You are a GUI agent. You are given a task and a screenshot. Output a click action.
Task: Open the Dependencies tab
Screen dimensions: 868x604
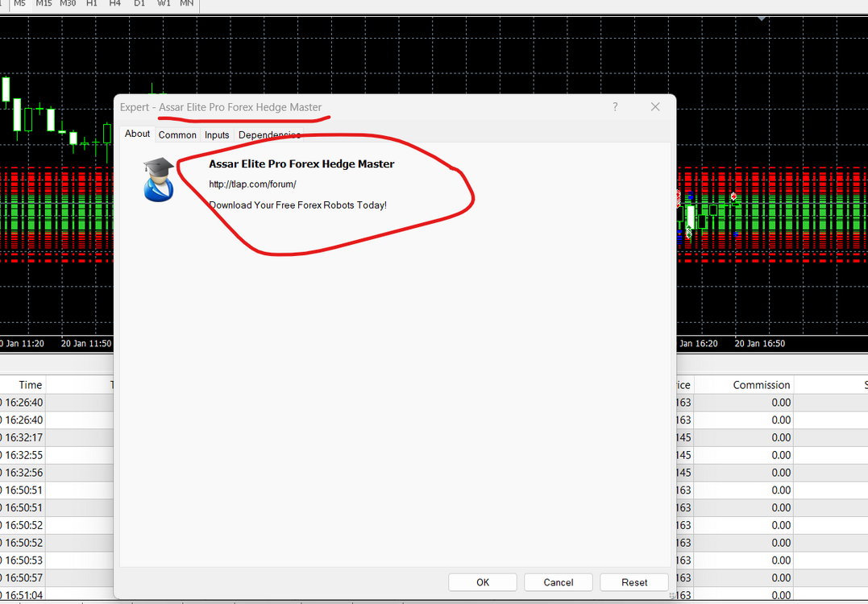269,135
